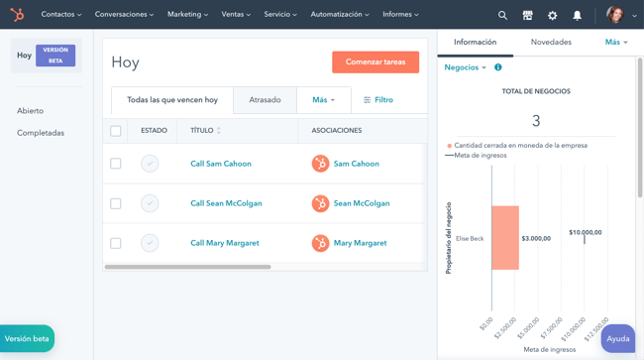Open the Más dropdown beside Atrasado

tap(324, 100)
